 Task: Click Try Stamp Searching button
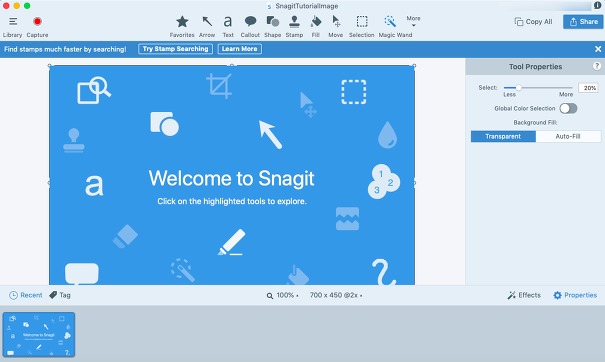click(176, 49)
